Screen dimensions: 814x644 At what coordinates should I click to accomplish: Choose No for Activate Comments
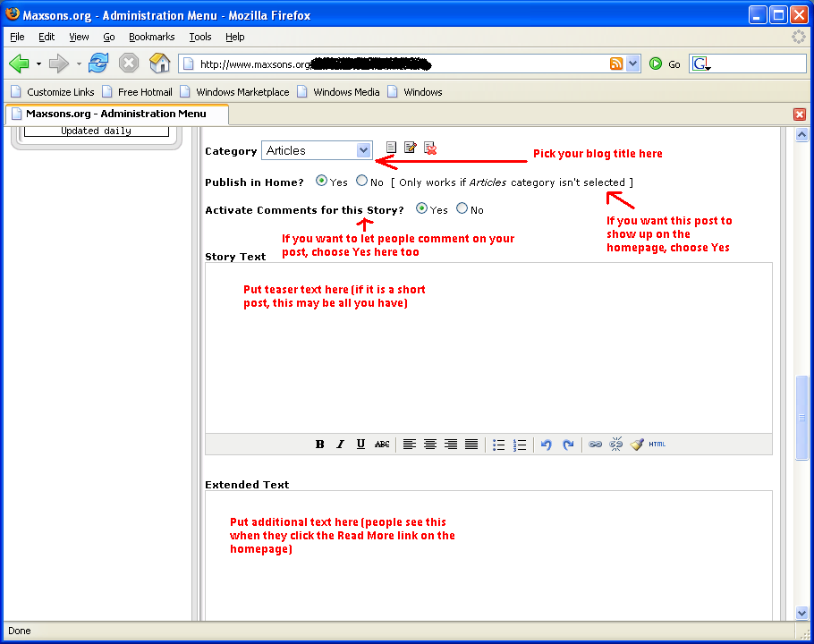tap(462, 209)
